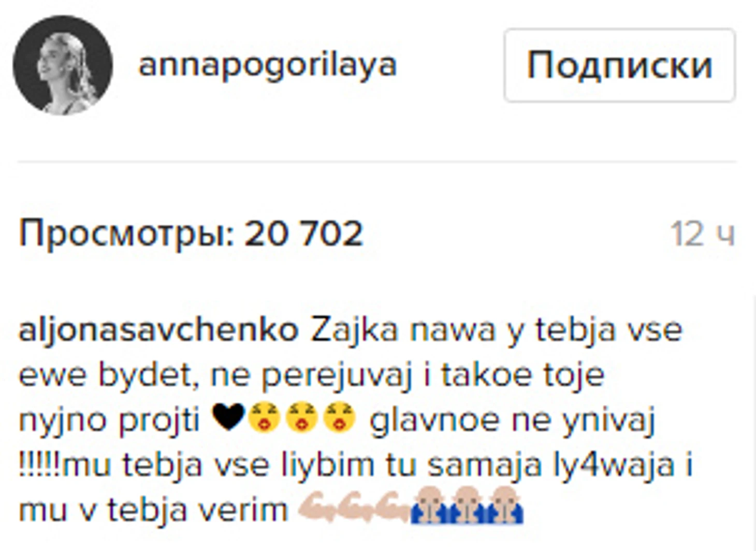Click the Подписки button
Screen dimensions: 756x551
click(x=620, y=65)
